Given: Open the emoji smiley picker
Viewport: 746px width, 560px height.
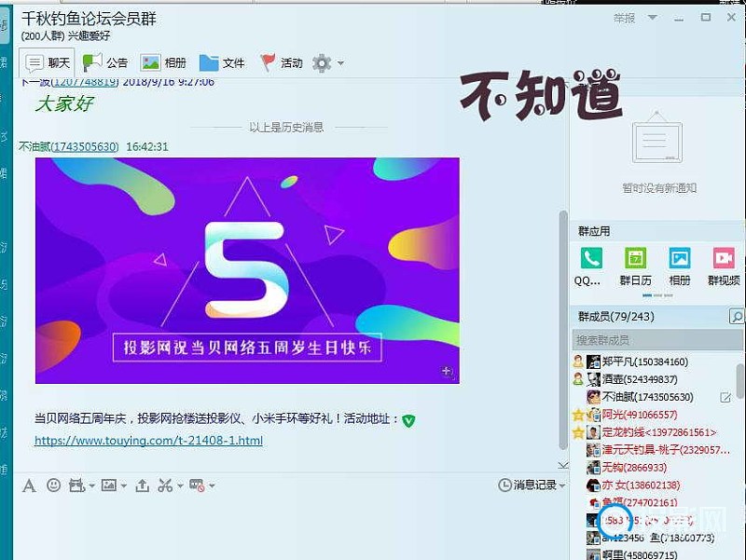Looking at the screenshot, I should point(53,485).
